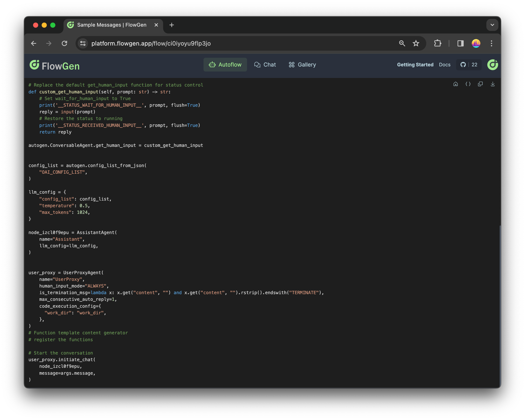Bookmark this page with the star
This screenshot has width=525, height=420.
(416, 43)
